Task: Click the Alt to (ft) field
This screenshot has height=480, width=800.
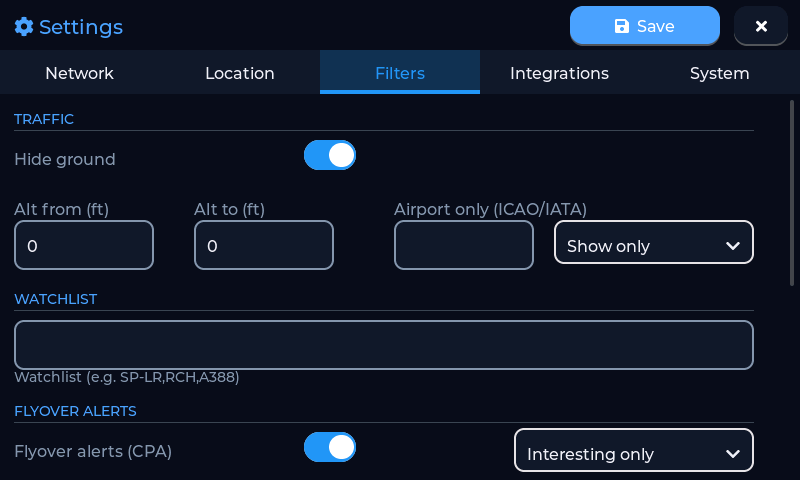Action: 264,245
